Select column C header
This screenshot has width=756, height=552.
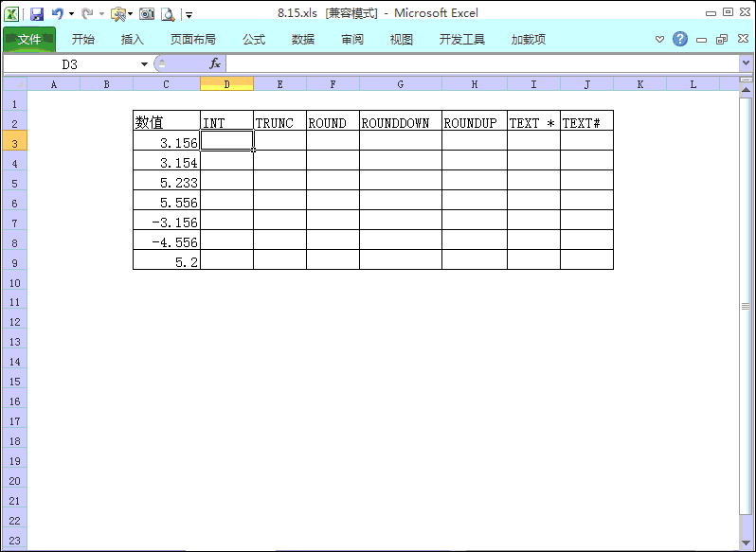click(x=167, y=84)
